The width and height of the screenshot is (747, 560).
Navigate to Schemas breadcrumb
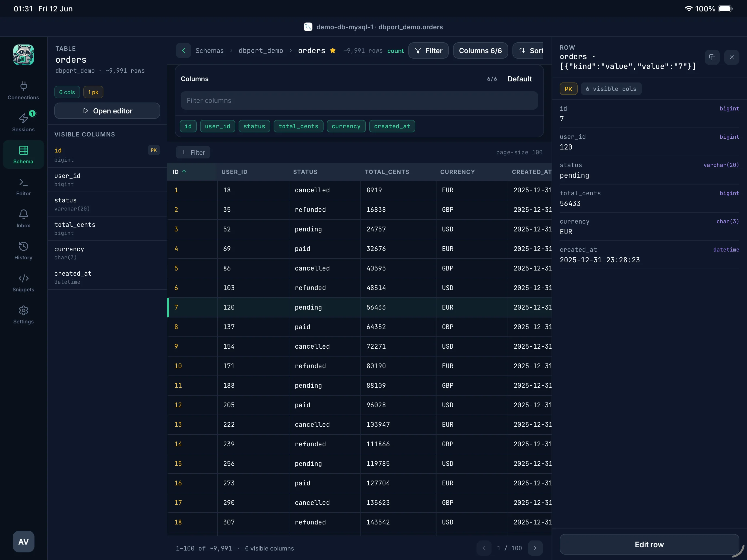[x=209, y=50]
